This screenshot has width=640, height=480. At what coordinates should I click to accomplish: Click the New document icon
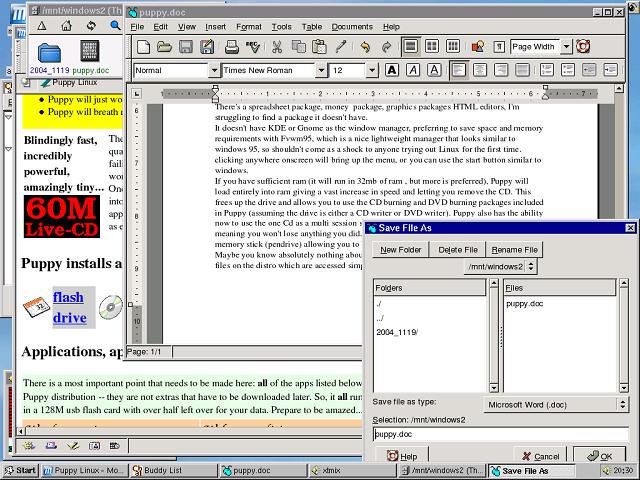[143, 47]
